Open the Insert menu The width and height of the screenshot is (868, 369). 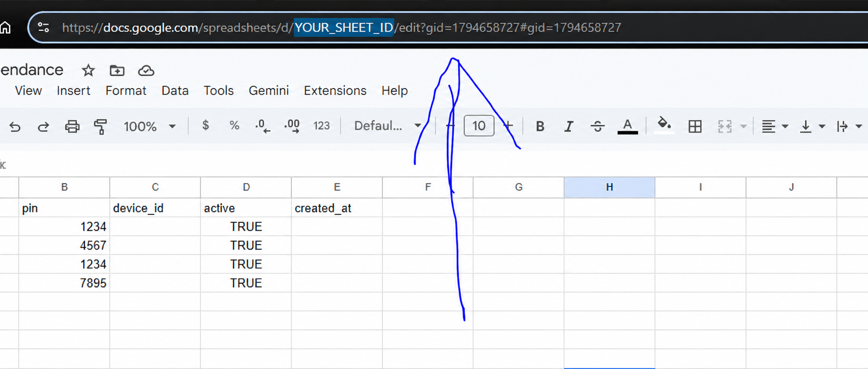click(74, 91)
